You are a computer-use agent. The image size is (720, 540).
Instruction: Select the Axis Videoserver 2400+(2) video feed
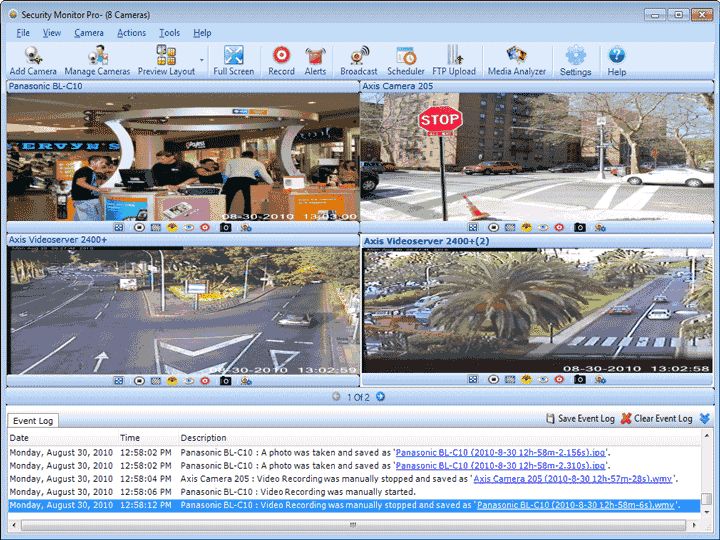pyautogui.click(x=537, y=310)
